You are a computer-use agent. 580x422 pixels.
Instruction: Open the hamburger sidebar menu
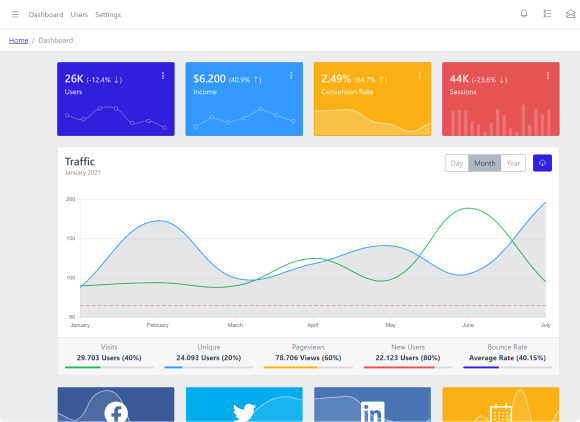(15, 14)
